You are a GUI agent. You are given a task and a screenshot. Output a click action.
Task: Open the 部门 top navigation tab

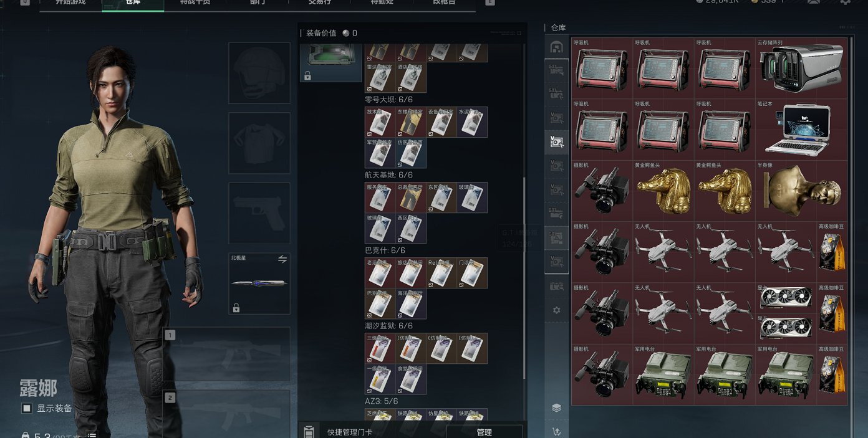click(258, 3)
